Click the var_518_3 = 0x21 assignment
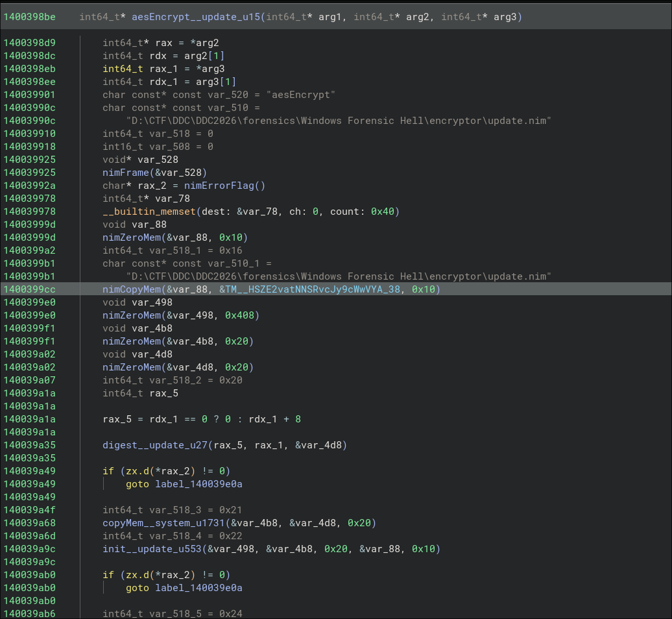 click(x=173, y=510)
